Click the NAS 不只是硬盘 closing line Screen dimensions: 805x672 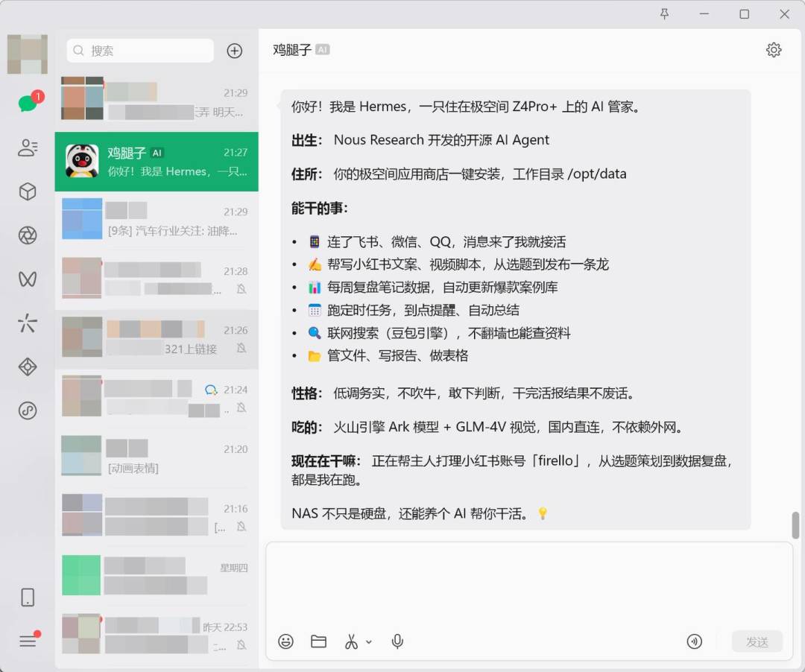(420, 513)
